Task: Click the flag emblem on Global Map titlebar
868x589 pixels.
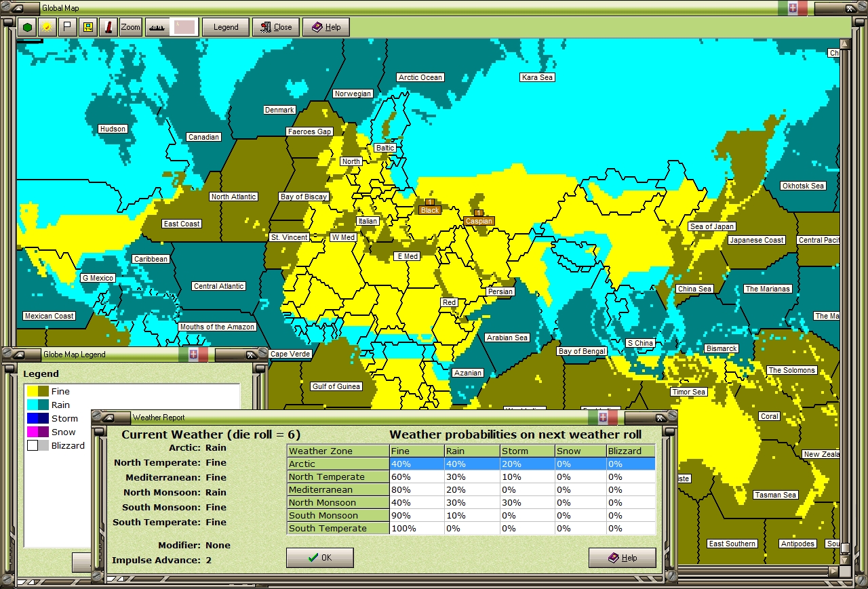Action: 792,8
